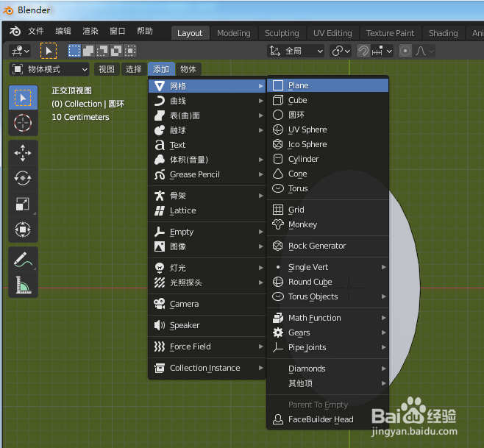
Task: Open the 全局 transform orientation dropdown
Action: (296, 51)
